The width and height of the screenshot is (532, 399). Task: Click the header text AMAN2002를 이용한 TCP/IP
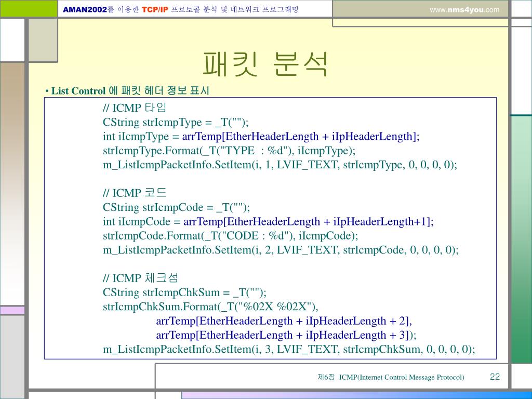point(116,9)
